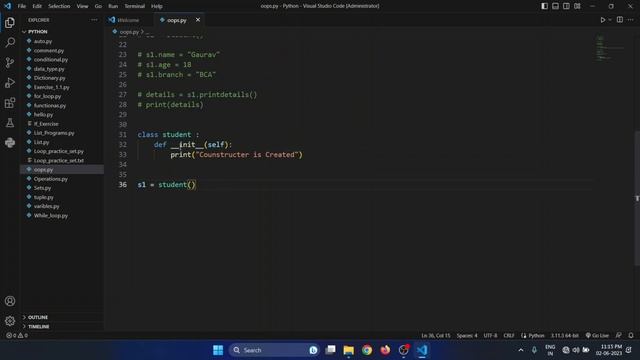The image size is (640, 360).
Task: Open errors and warnings status item
Action: [x=17, y=336]
